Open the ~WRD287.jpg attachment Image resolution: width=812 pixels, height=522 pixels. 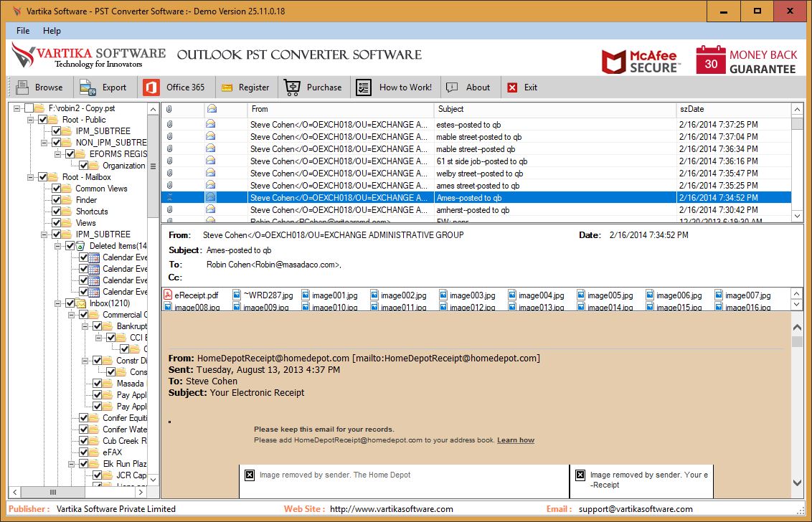click(263, 295)
